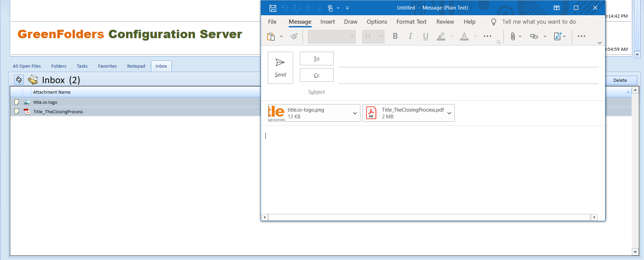Attach a file using the paperclip icon

click(513, 36)
